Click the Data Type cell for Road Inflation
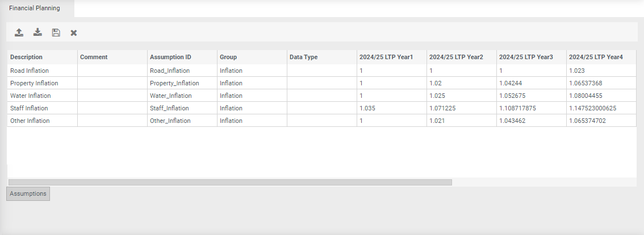644x235 pixels. (321, 71)
